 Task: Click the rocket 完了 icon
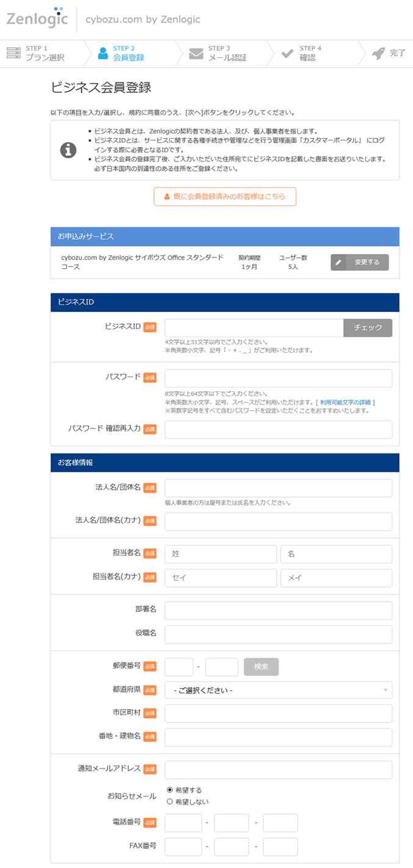(x=379, y=54)
